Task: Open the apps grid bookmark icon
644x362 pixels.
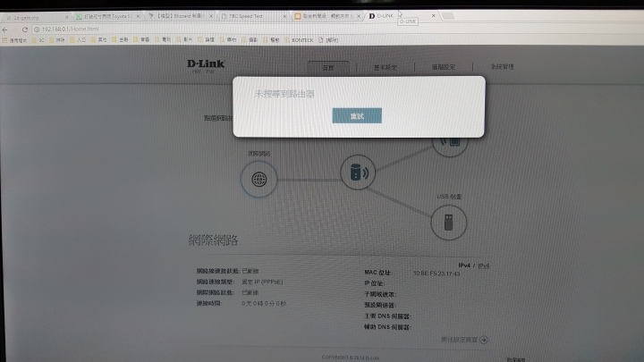Action: [4, 40]
